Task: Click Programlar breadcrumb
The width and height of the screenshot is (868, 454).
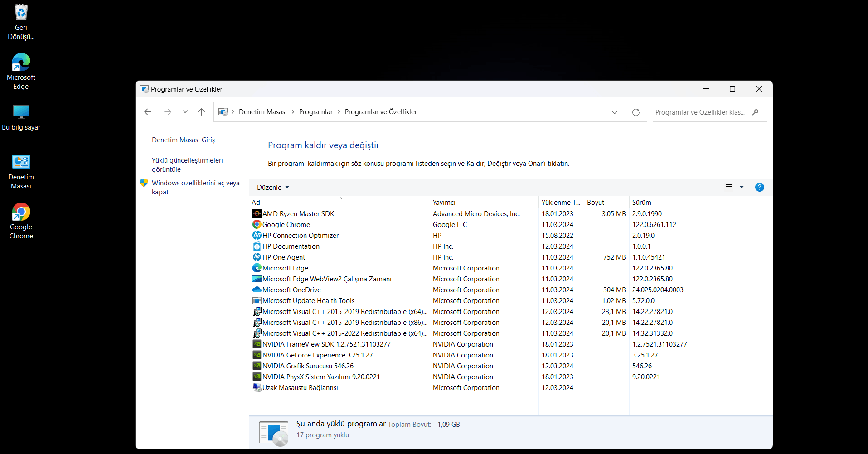Action: [x=316, y=112]
